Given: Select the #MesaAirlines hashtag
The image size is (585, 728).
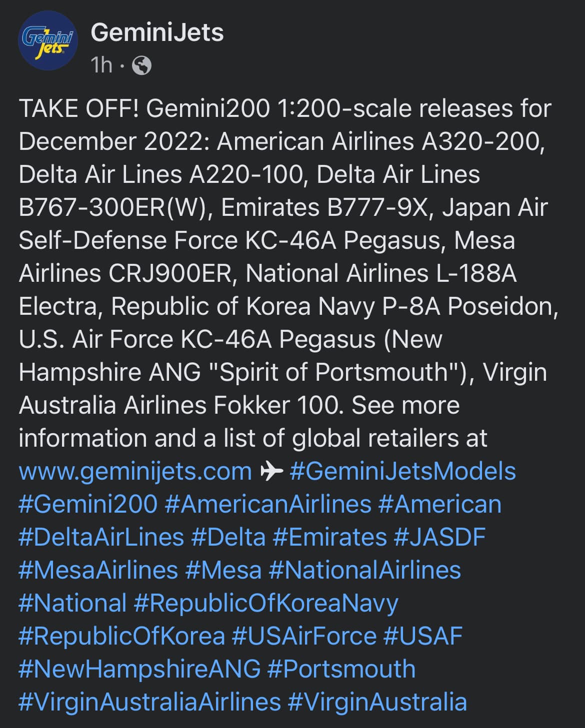Looking at the screenshot, I should tap(98, 570).
